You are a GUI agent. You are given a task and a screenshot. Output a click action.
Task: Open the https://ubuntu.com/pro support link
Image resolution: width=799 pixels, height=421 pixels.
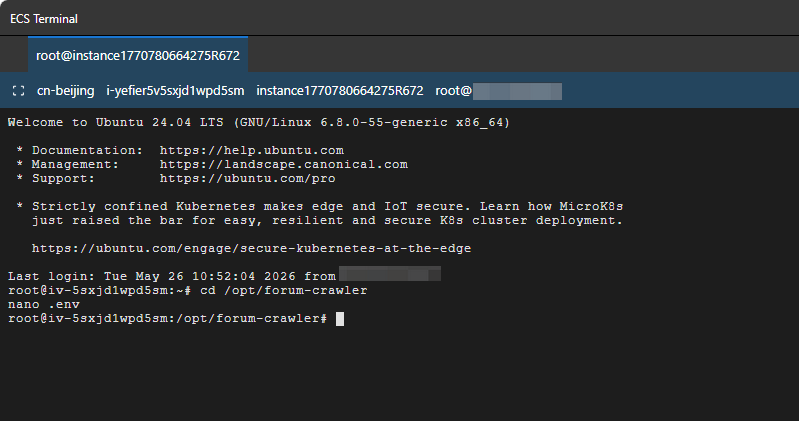(248, 178)
